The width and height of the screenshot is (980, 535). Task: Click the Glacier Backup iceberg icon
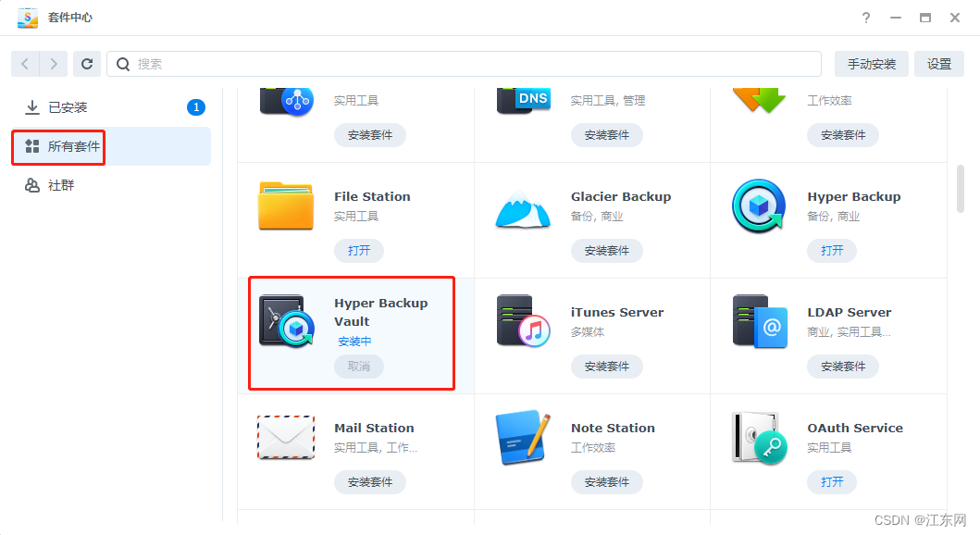(523, 209)
